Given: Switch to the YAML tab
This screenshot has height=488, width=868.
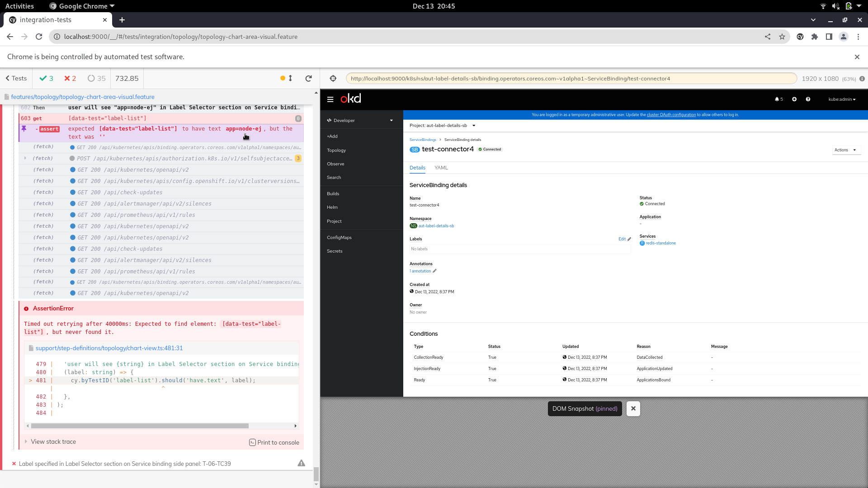Looking at the screenshot, I should [441, 168].
